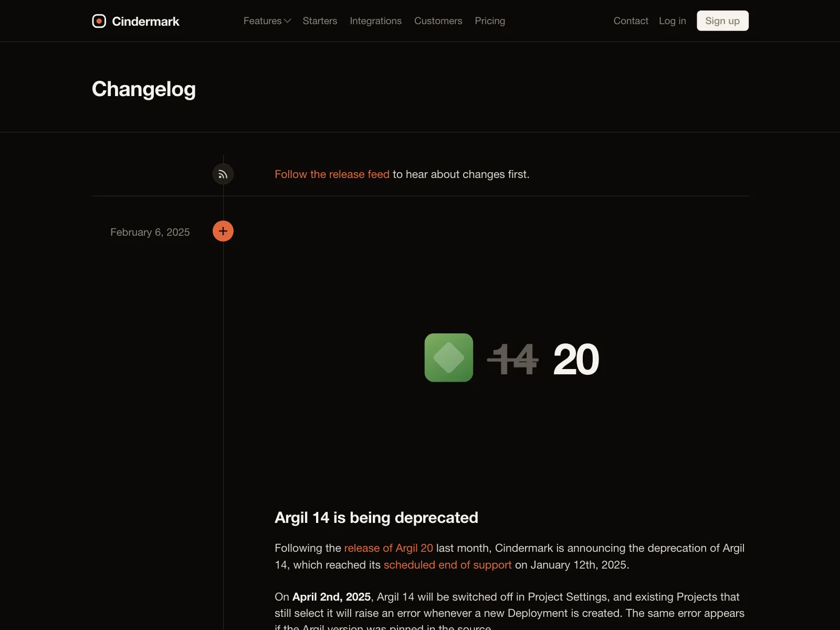The width and height of the screenshot is (840, 630).
Task: Click the Sign up button
Action: pos(722,21)
